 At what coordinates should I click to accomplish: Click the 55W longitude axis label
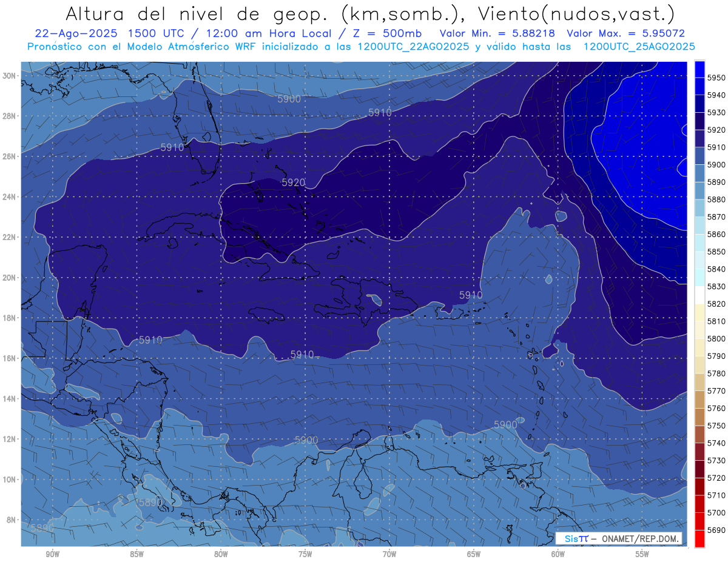tap(642, 554)
